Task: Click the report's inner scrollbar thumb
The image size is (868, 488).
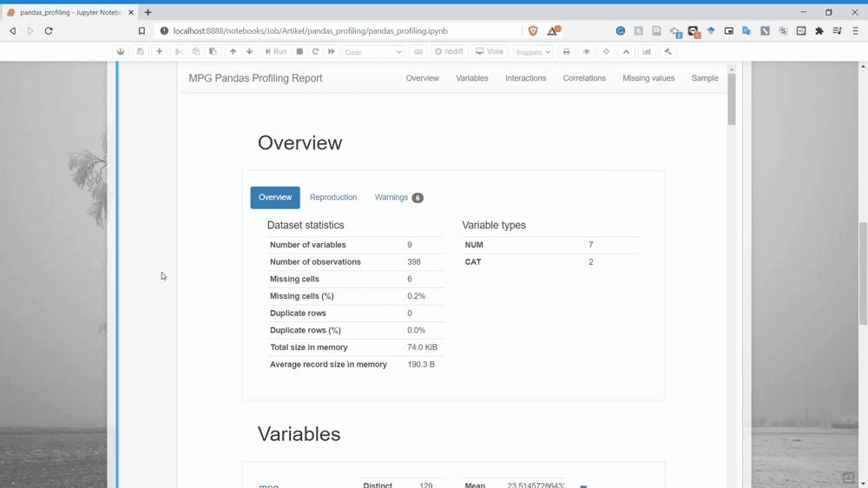Action: [x=731, y=99]
